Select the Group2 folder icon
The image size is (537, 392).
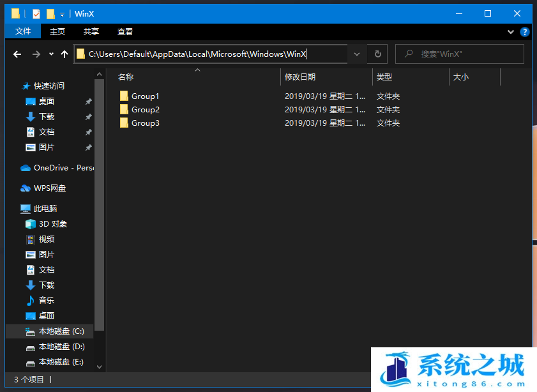(124, 109)
